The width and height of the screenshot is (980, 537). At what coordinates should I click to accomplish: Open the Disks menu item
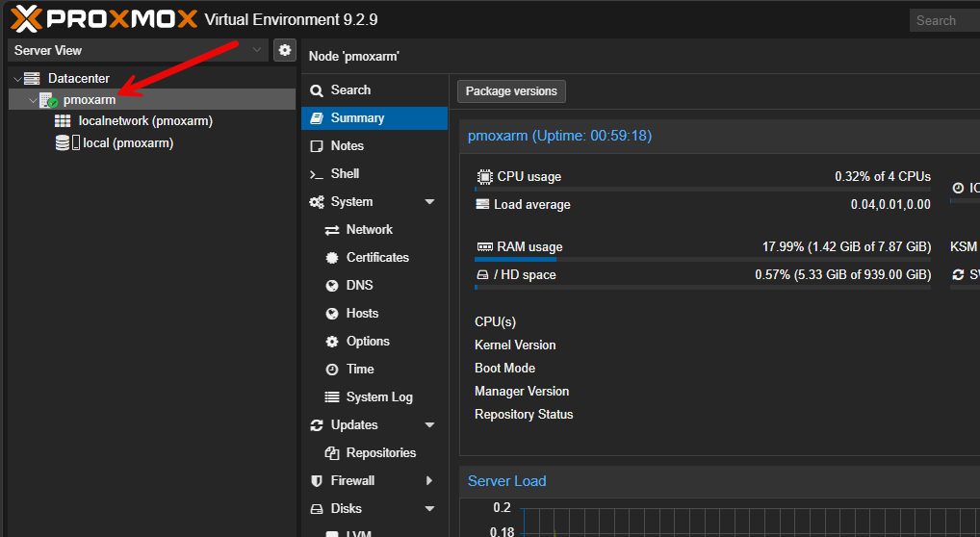click(374, 508)
